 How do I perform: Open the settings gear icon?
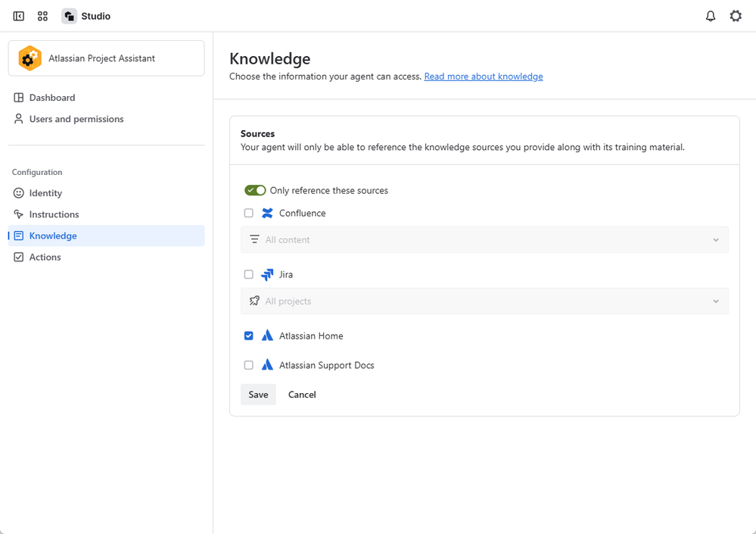[x=736, y=16]
